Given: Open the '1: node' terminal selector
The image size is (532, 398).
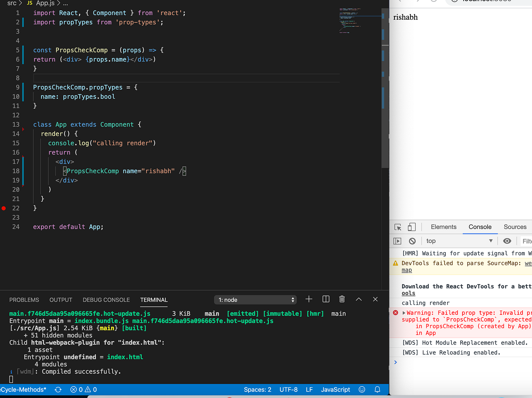Looking at the screenshot, I should pos(255,300).
